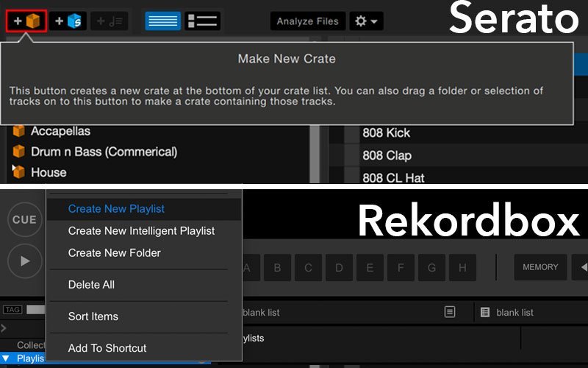Click the Collection tree item
This screenshot has height=368, width=588.
pyautogui.click(x=31, y=345)
